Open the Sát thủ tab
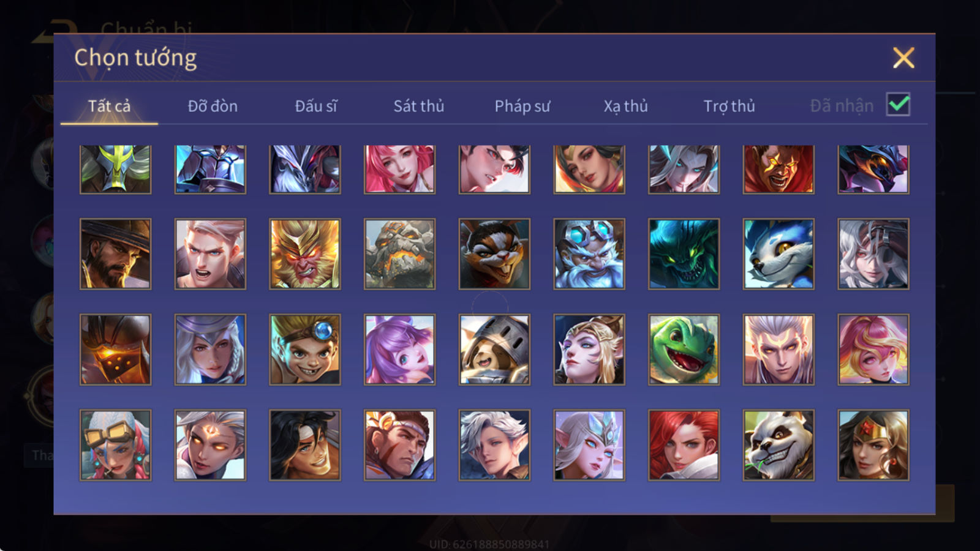The image size is (980, 551). point(418,106)
